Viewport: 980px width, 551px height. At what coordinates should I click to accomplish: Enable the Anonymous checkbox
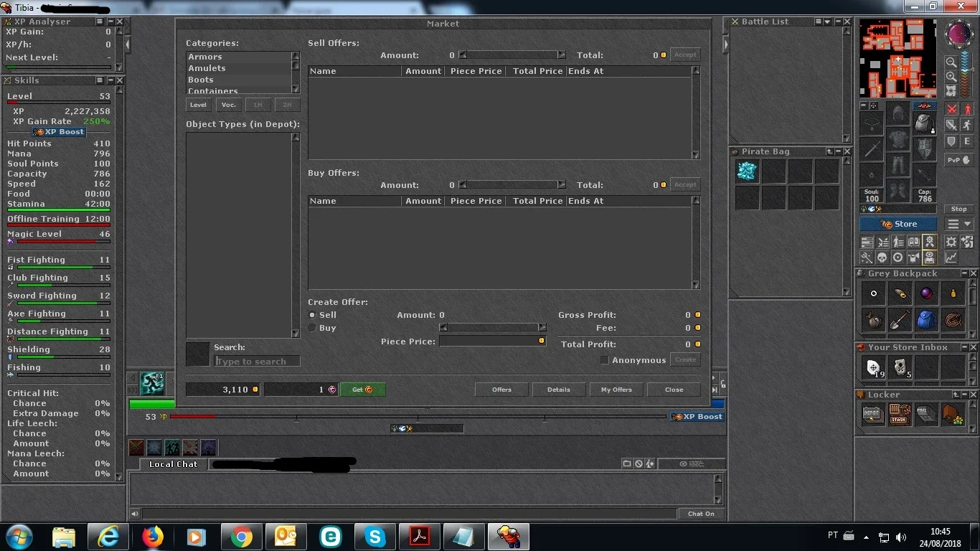[604, 360]
